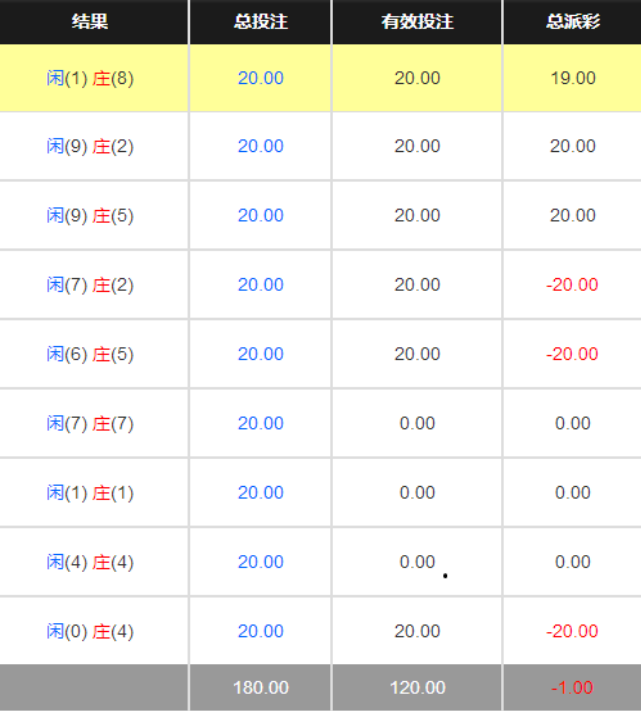Open the blue 20.00 link in 闲(9) 庄(2) row

click(260, 146)
